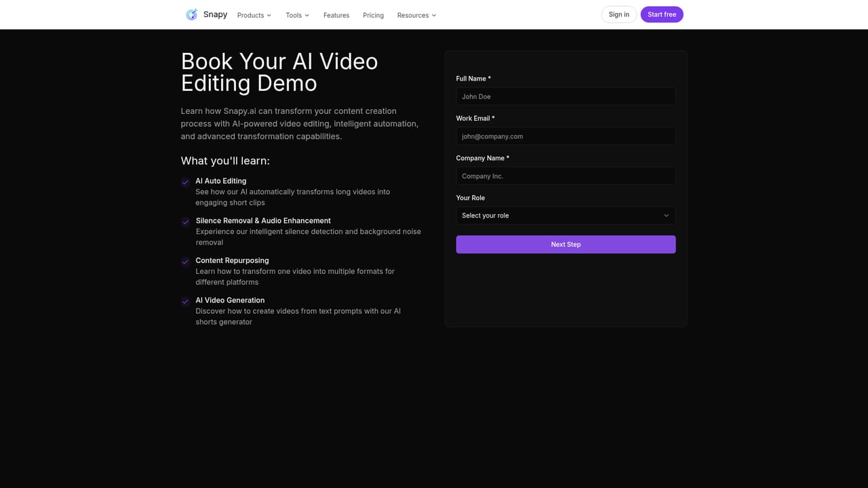The width and height of the screenshot is (868, 488).
Task: Click the 'Full Name *' field label
Action: pyautogui.click(x=473, y=79)
